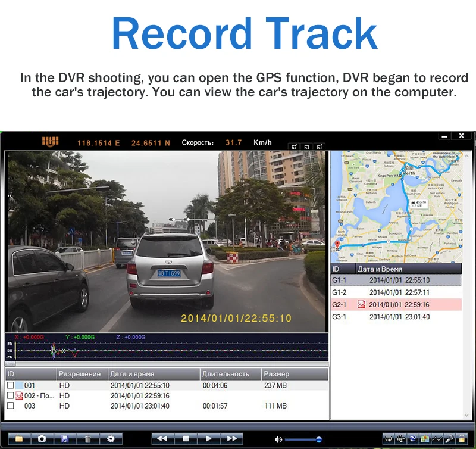Stop video playback
The image size is (476, 449).
[186, 439]
